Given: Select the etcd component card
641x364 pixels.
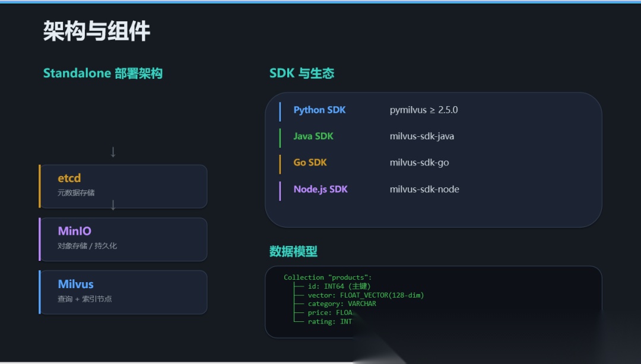Looking at the screenshot, I should pyautogui.click(x=123, y=186).
